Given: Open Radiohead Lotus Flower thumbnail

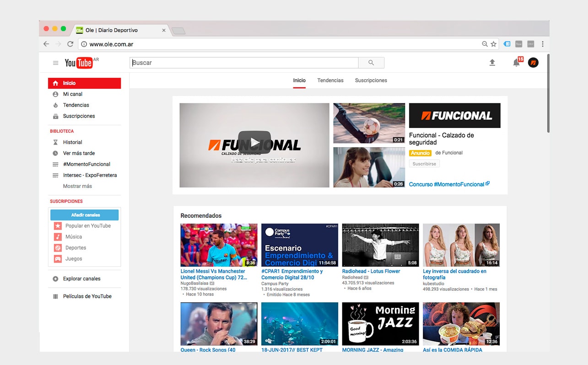Looking at the screenshot, I should click(381, 245).
